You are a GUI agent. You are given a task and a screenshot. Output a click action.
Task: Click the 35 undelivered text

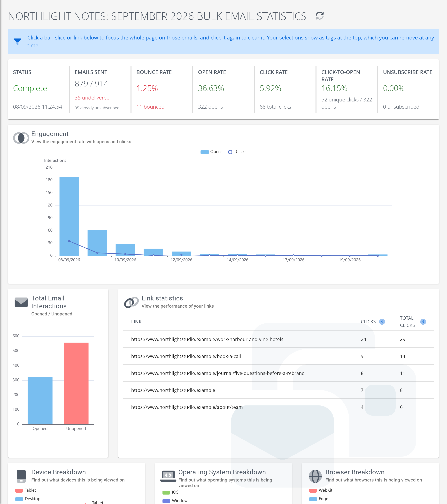click(x=92, y=98)
